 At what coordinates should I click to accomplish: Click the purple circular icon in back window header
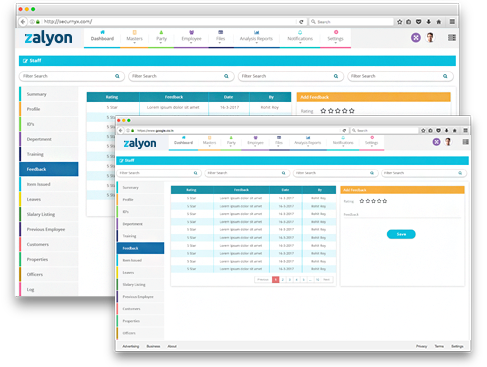[416, 38]
